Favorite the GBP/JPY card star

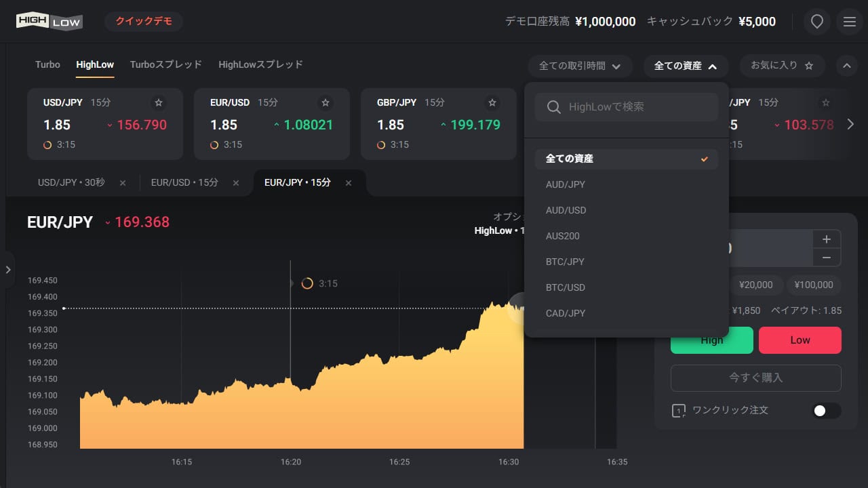(492, 102)
